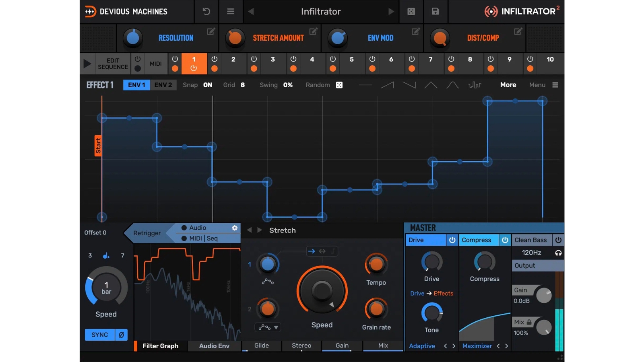The image size is (644, 362).
Task: Switch to ENV 2 tab
Action: (163, 85)
